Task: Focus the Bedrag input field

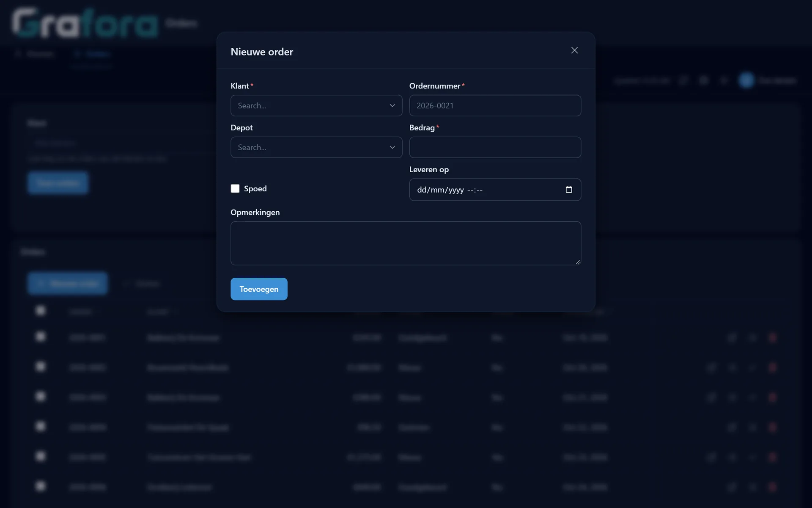Action: point(495,147)
